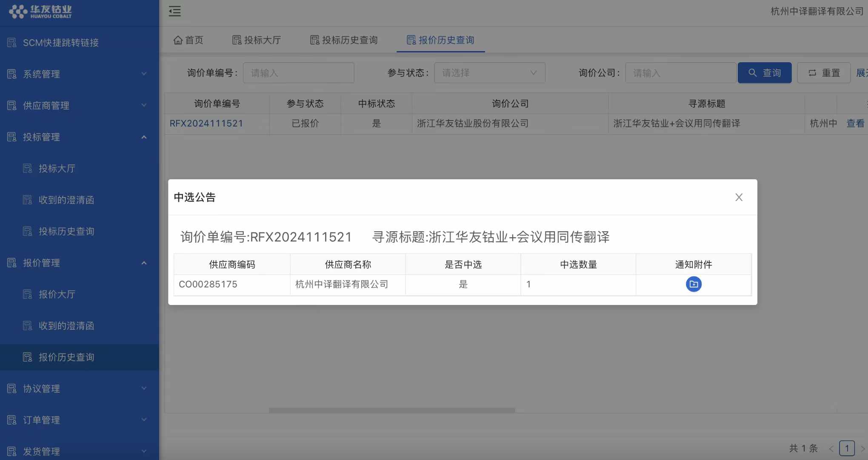The image size is (868, 460).
Task: Click the 中标状态 column header
Action: coord(376,103)
